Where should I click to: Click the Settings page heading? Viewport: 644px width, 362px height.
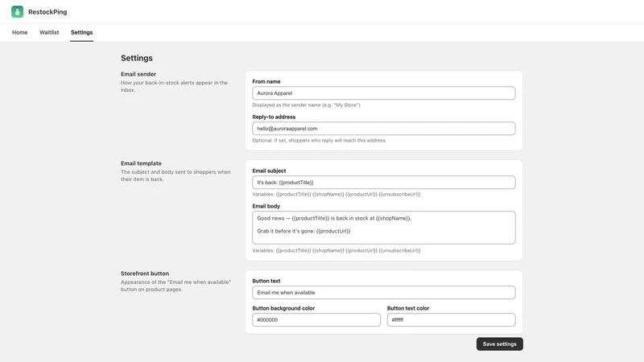tap(137, 58)
